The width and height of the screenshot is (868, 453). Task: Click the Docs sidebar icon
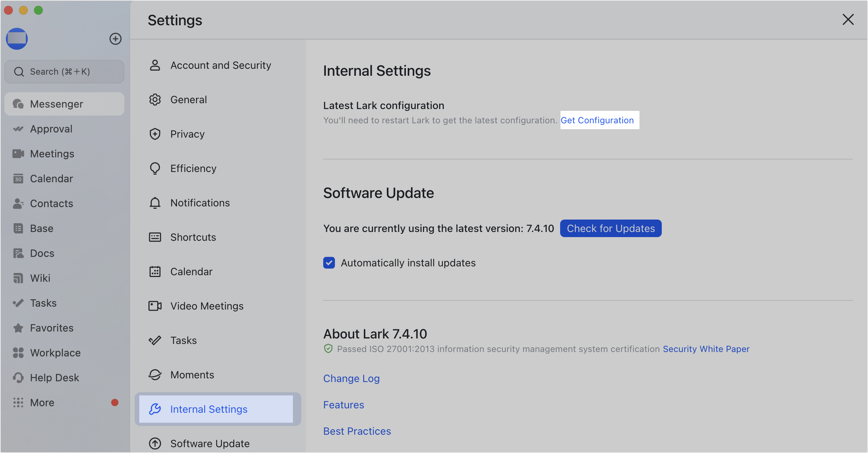(x=18, y=253)
